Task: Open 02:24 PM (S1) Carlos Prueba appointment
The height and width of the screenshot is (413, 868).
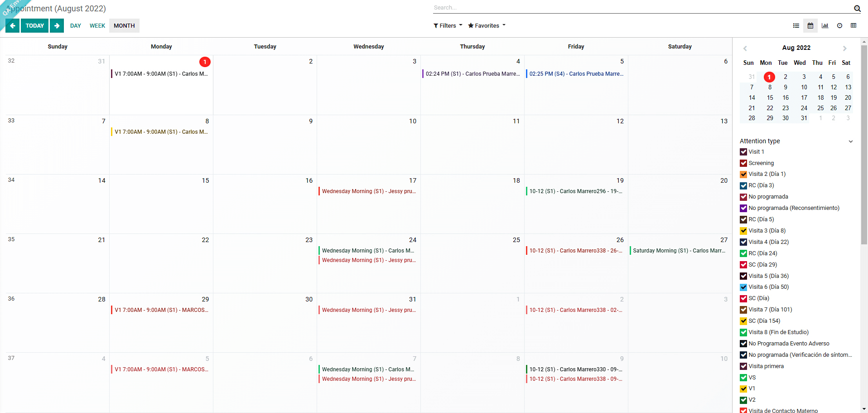Action: pyautogui.click(x=472, y=74)
